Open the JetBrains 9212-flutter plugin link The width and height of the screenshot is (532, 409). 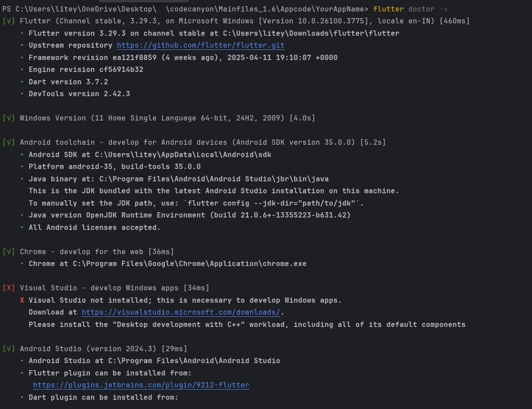pyautogui.click(x=141, y=385)
